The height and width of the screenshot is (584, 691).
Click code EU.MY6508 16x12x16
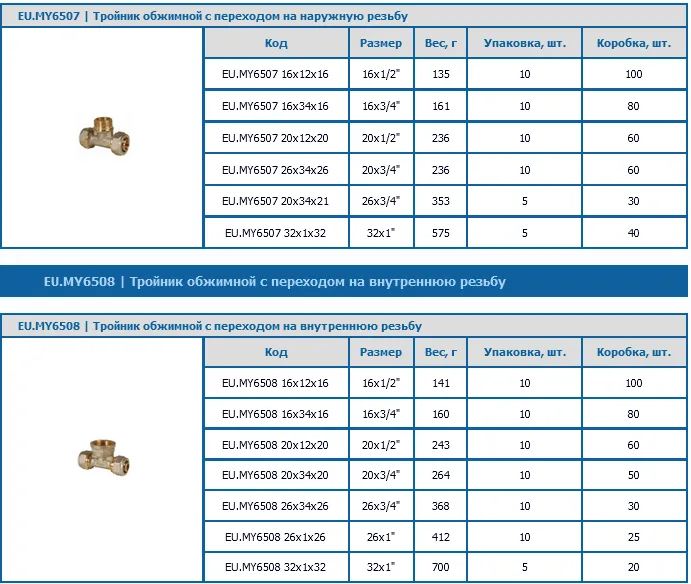[275, 383]
